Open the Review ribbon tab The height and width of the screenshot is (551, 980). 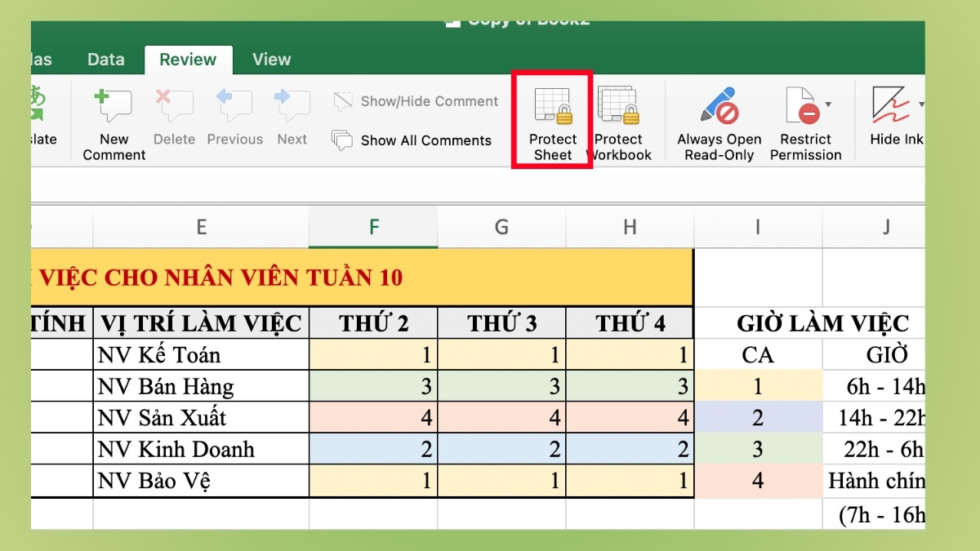(188, 59)
